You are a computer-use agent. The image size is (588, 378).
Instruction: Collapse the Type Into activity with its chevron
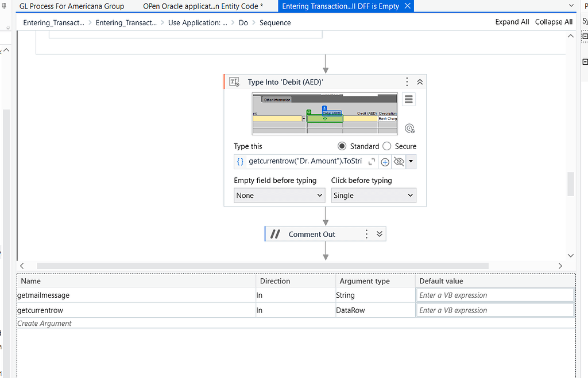(419, 81)
